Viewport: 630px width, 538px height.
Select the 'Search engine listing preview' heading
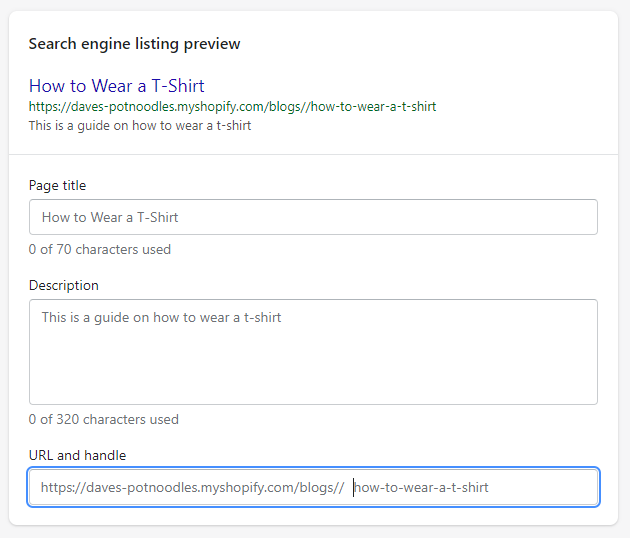(x=134, y=44)
